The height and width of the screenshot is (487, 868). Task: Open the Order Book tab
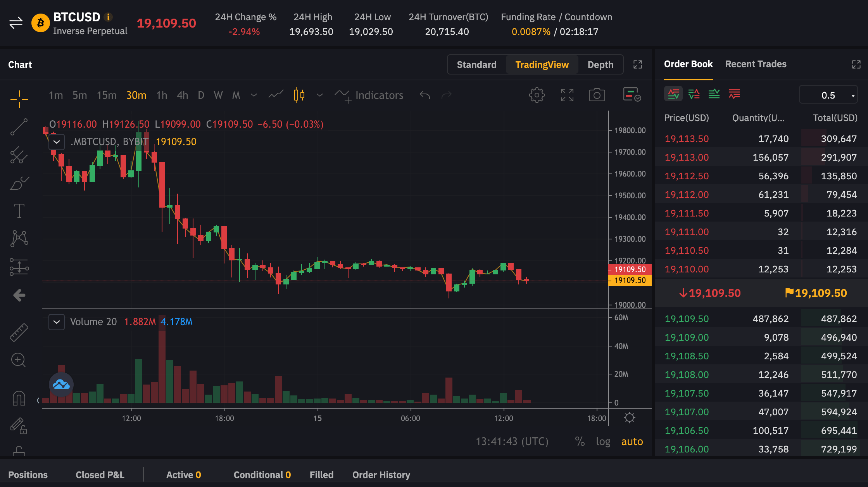click(x=688, y=64)
